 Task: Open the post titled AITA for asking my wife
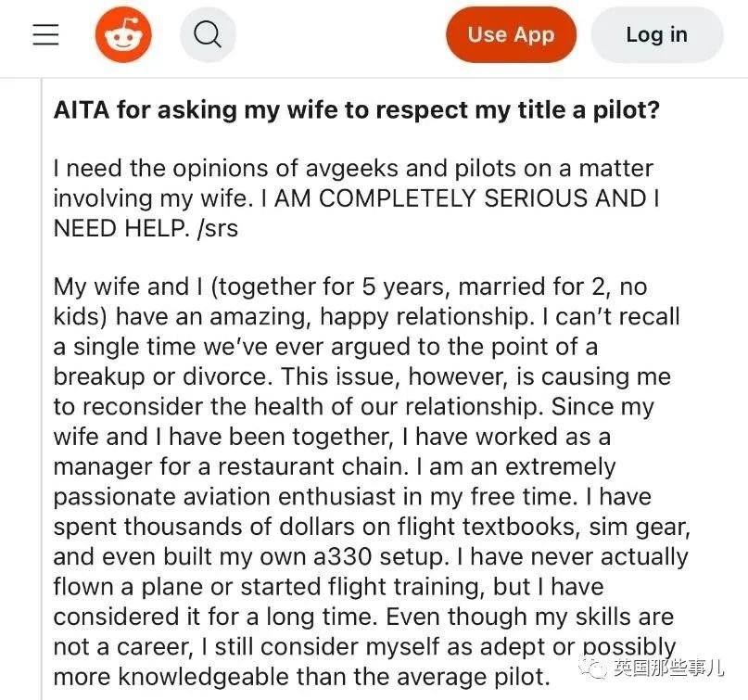(356, 109)
